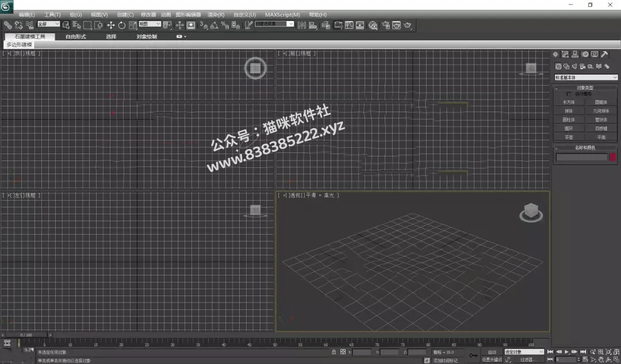Choose the Rectangular Selection Region tool
The image size is (621, 364).
(x=87, y=25)
